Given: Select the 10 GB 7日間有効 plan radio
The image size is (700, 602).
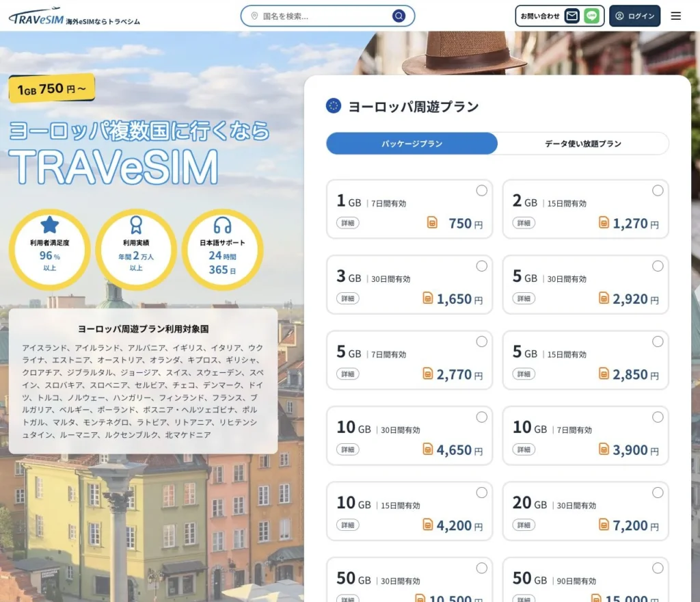Looking at the screenshot, I should pos(658,417).
